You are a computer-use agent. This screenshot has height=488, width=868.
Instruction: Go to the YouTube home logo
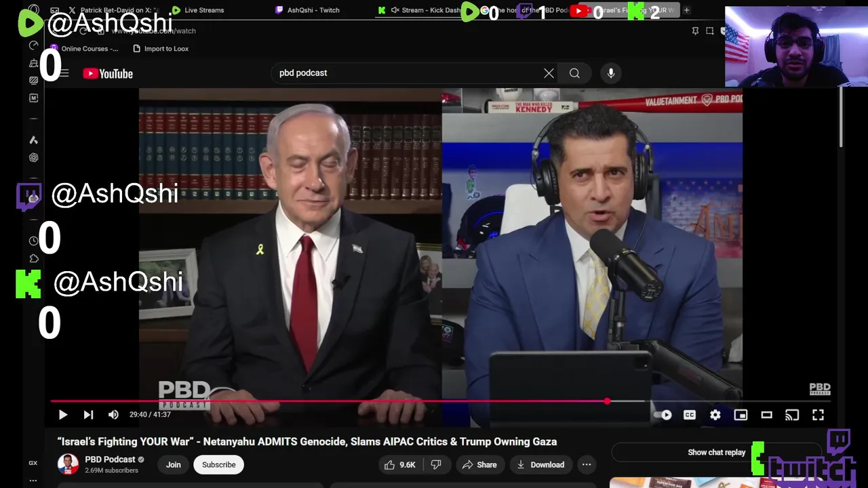click(108, 74)
